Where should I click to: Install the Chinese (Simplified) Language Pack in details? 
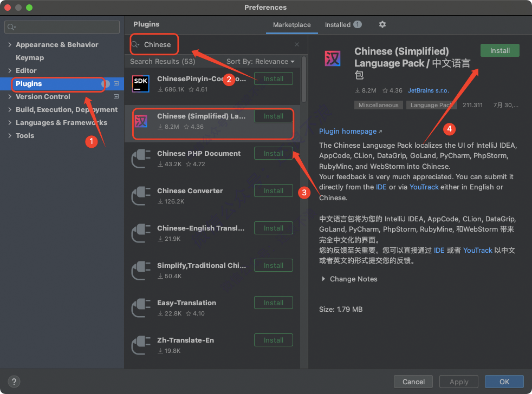[499, 50]
